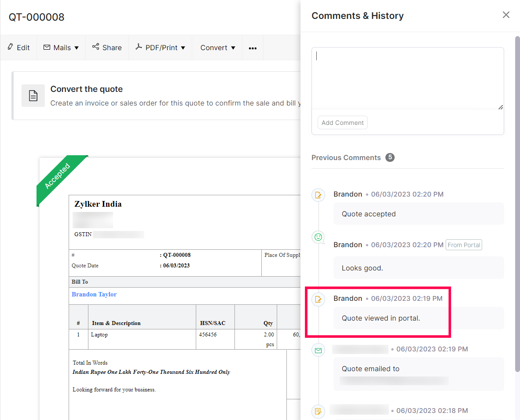Expand the Mails dropdown
The image size is (520, 420).
tap(61, 47)
